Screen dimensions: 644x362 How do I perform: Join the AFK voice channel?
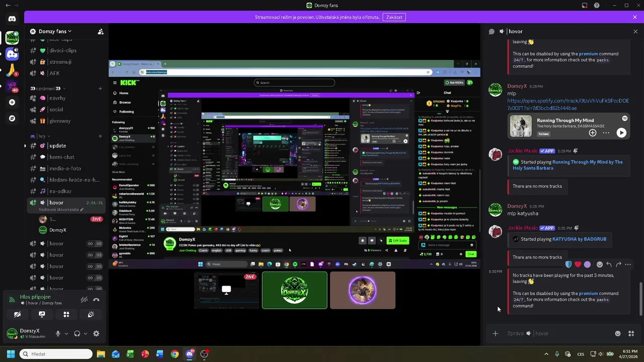click(66, 73)
